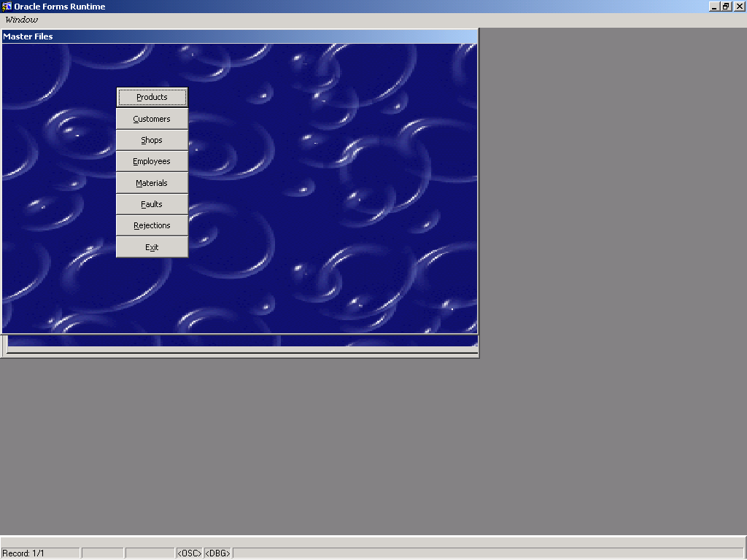Open the Window menu

pyautogui.click(x=21, y=20)
